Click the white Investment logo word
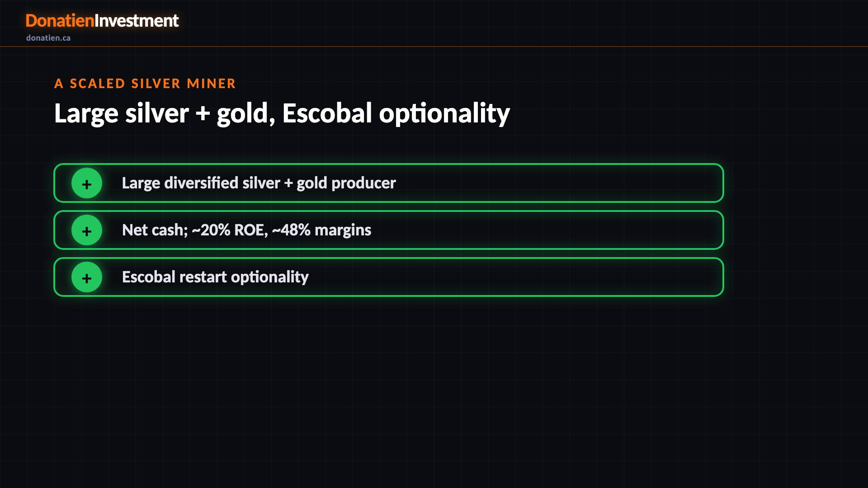Image resolution: width=868 pixels, height=488 pixels. (x=137, y=21)
